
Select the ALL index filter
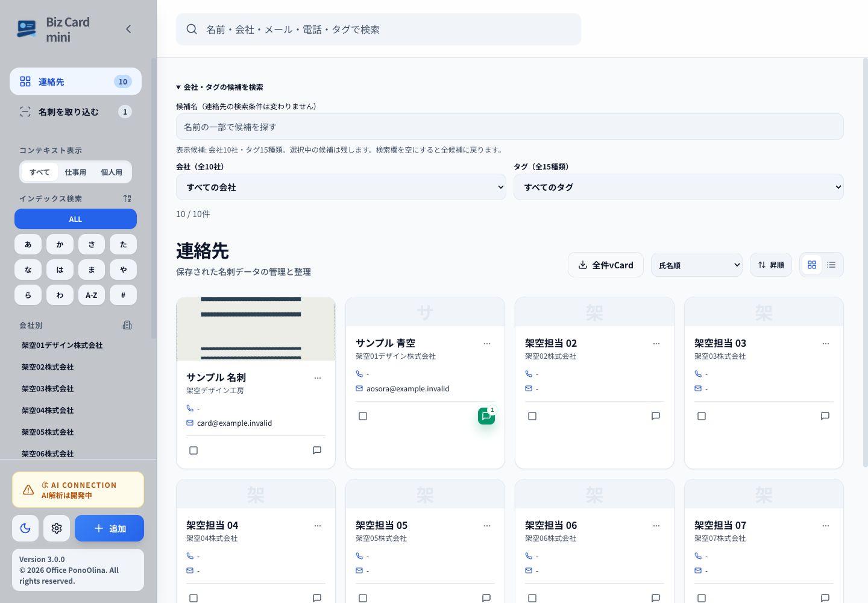(x=75, y=219)
